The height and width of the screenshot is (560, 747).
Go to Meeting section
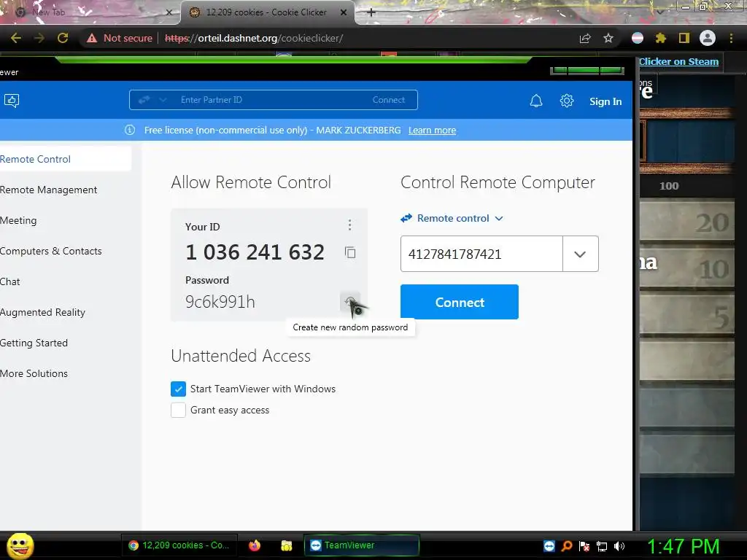click(x=18, y=220)
